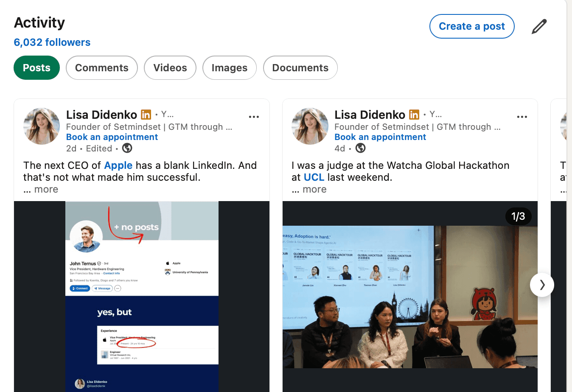Screen dimensions: 572x392
Task: Click LinkedIn badge icon in Hackathon post header
Action: click(414, 115)
